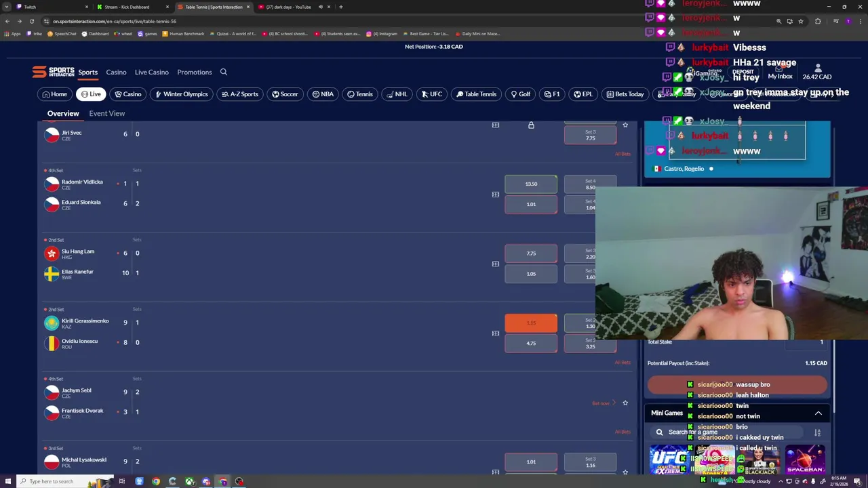The height and width of the screenshot is (488, 868).
Task: Select 1.01 odds for Eduard Slonkala
Action: coord(531,204)
